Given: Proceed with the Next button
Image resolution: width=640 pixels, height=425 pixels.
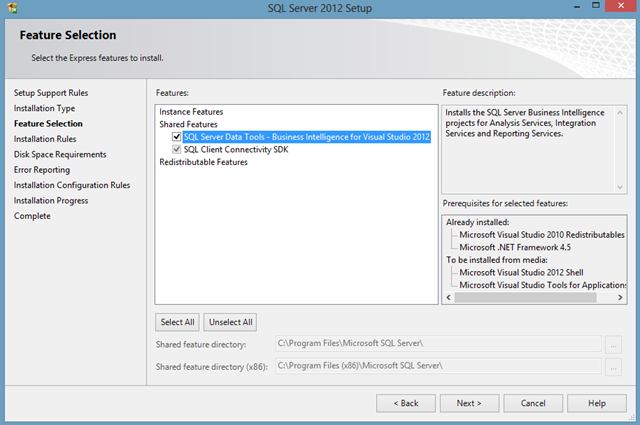Looking at the screenshot, I should coord(469,403).
